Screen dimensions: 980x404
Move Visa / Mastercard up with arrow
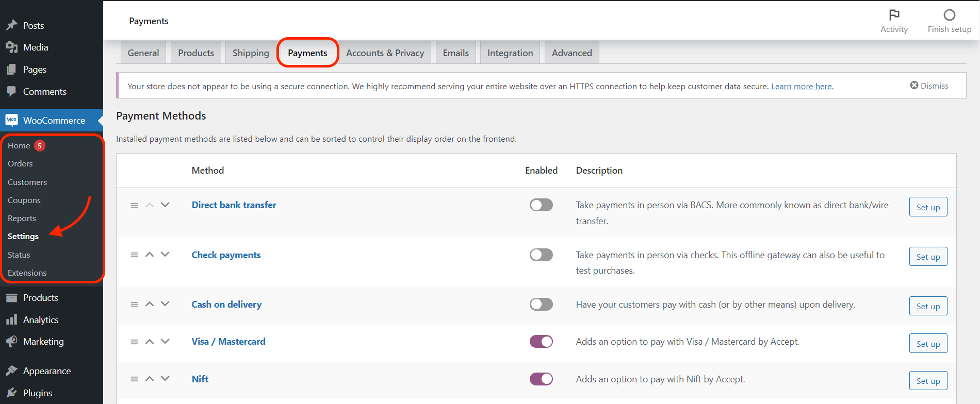click(x=150, y=341)
